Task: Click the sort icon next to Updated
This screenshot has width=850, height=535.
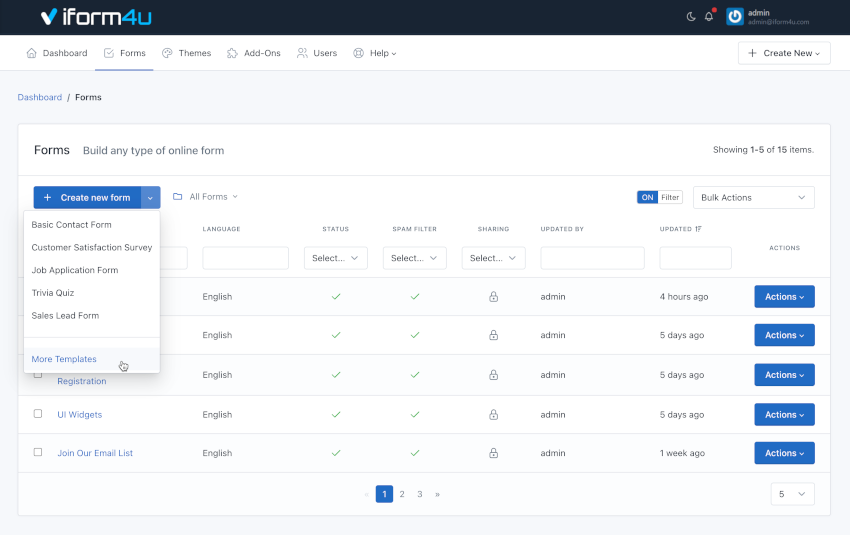Action: (x=698, y=229)
